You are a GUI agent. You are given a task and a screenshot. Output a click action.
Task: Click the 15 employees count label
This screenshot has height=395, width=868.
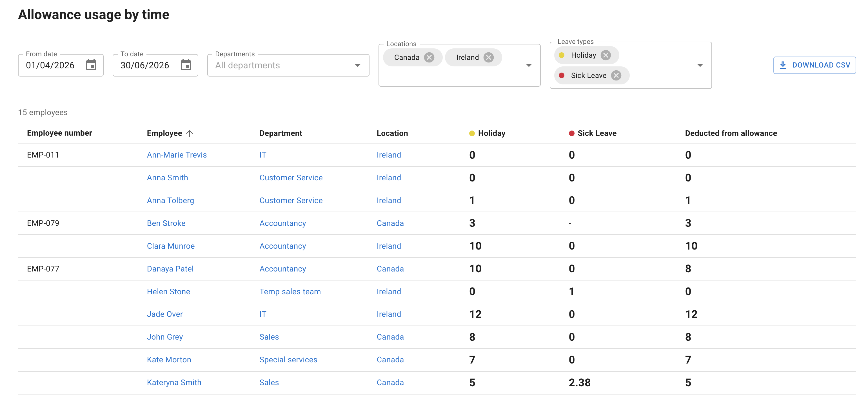pos(43,113)
